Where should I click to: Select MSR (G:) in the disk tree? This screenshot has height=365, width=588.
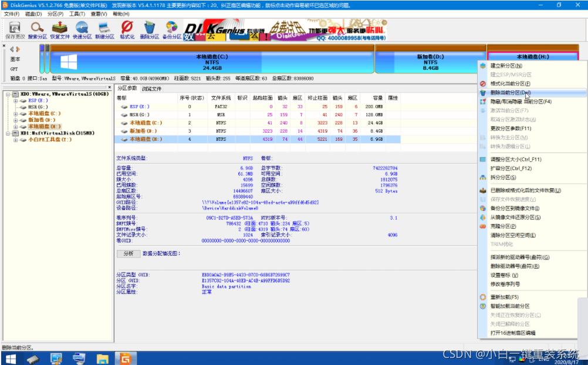[38, 107]
